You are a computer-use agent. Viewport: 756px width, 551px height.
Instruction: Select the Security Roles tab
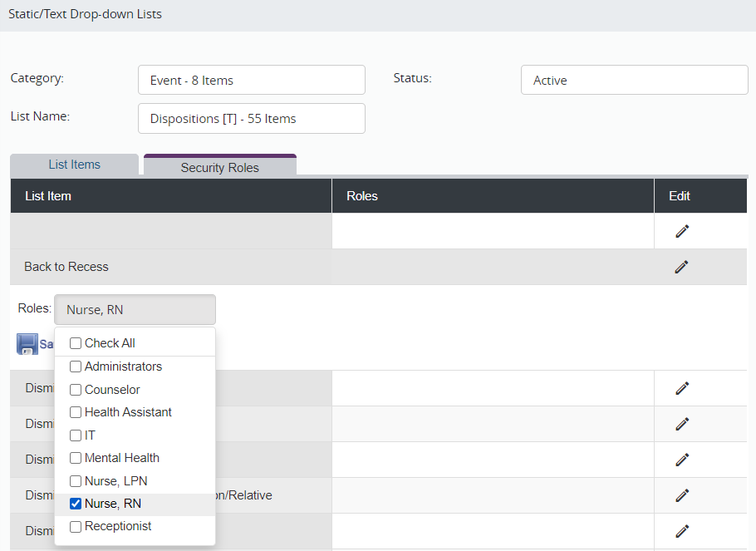(219, 167)
